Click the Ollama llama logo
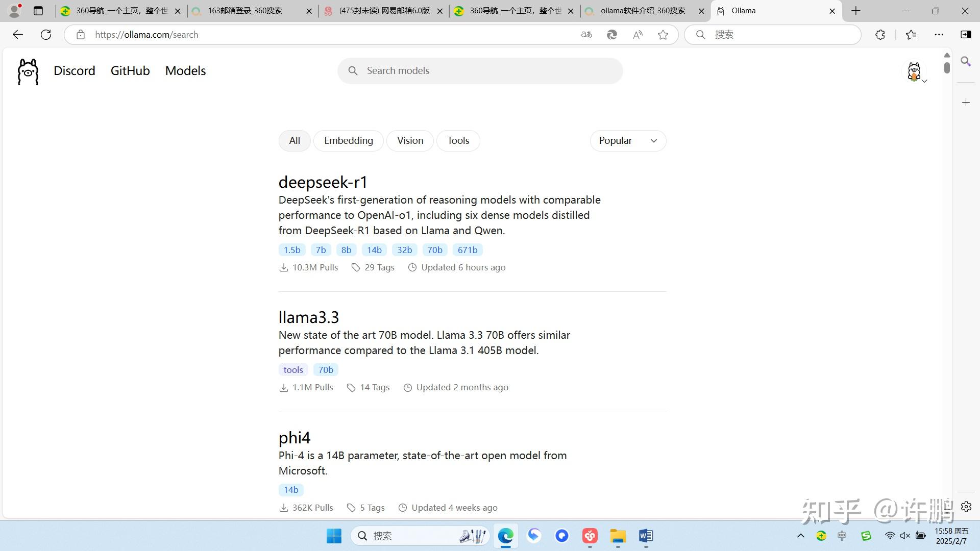The image size is (980, 551). pyautogui.click(x=28, y=71)
